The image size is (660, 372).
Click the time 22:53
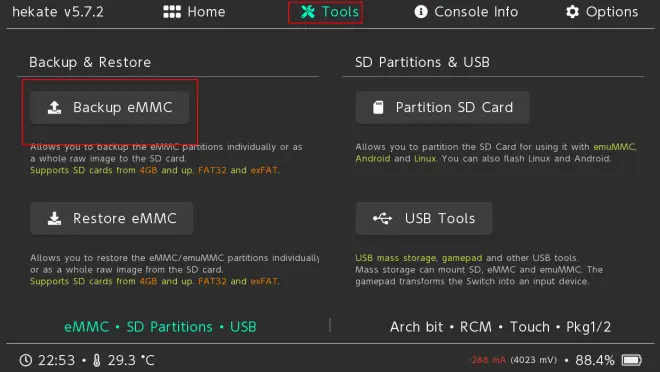pos(56,360)
